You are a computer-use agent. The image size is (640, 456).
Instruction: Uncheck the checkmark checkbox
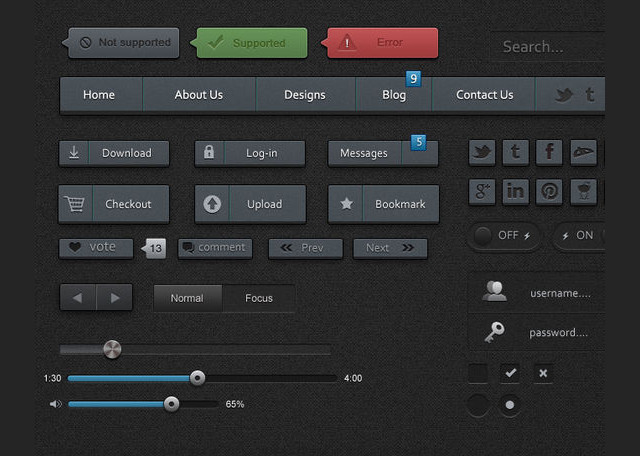pyautogui.click(x=510, y=373)
